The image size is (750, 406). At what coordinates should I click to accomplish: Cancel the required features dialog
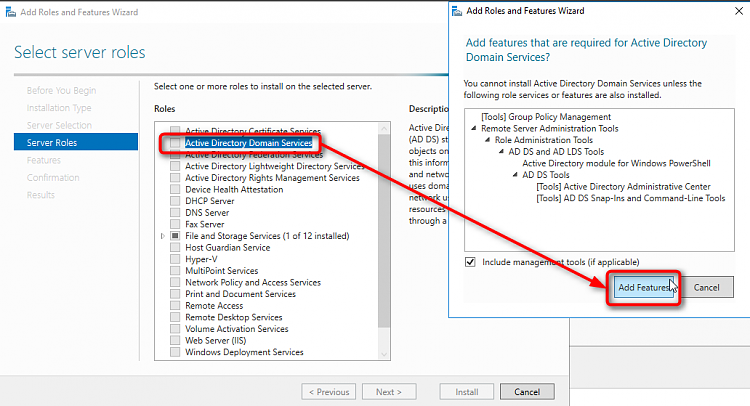pyautogui.click(x=706, y=287)
